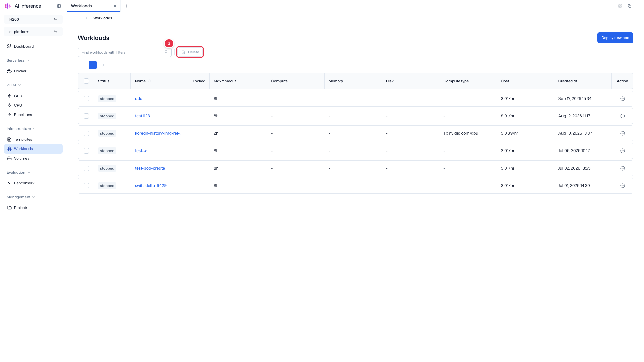Open action menu for test1123 row
The width and height of the screenshot is (644, 362).
[623, 116]
